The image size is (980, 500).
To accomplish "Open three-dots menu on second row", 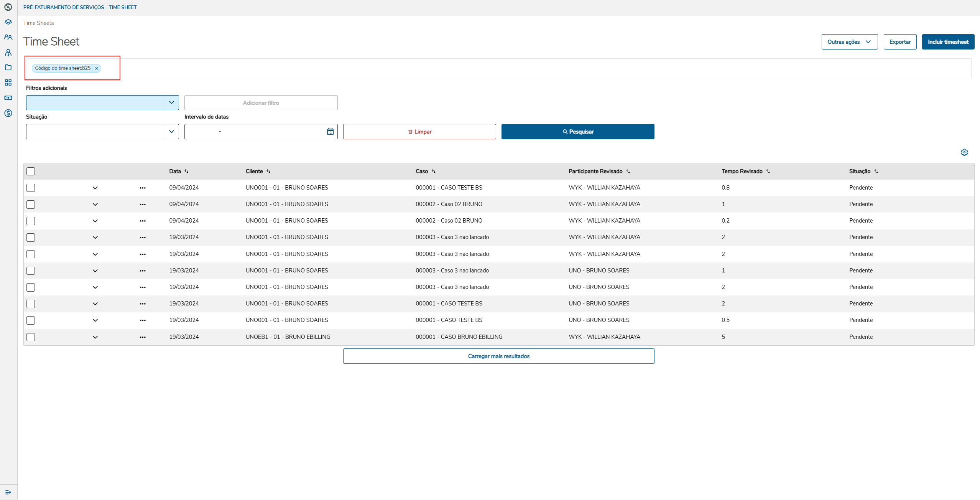I will [x=143, y=205].
